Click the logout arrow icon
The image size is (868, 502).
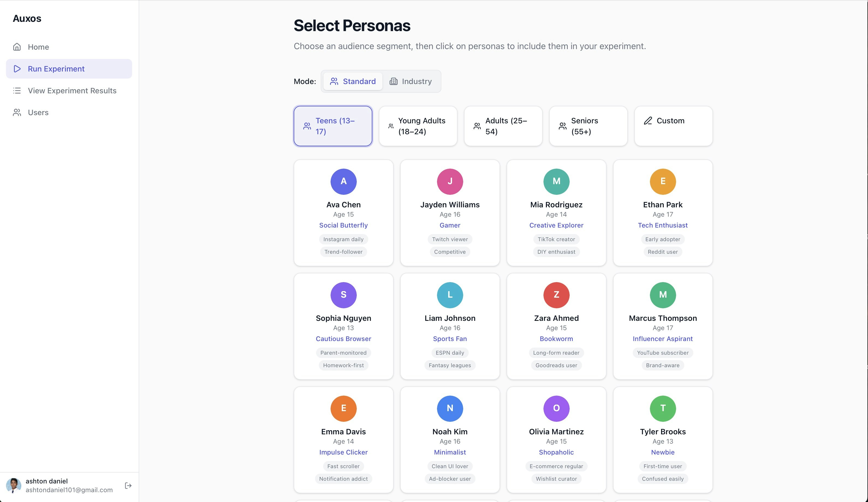pos(128,485)
